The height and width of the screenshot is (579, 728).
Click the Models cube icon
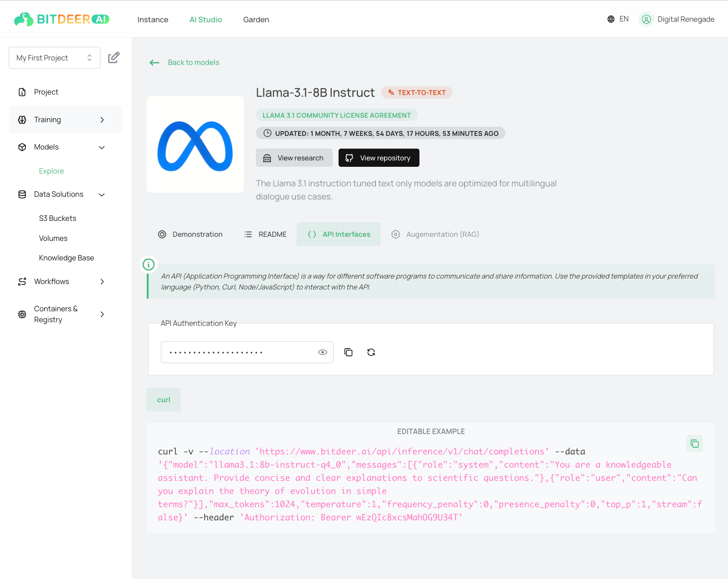22,147
